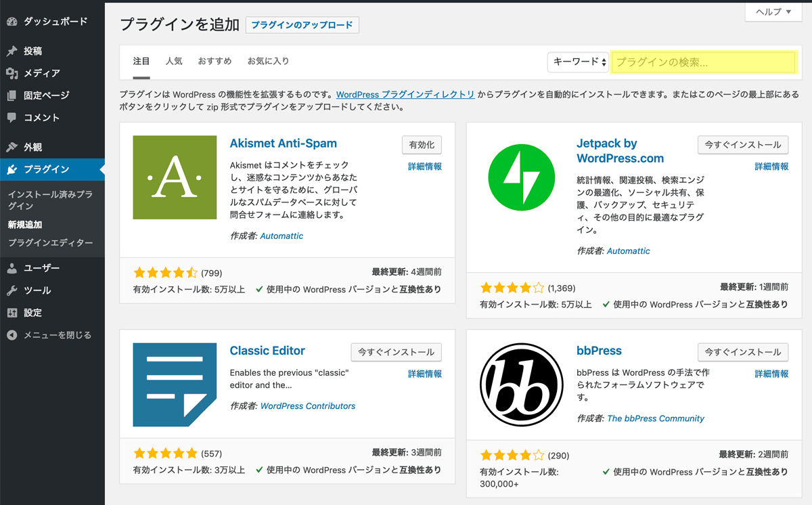812x505 pixels.
Task: Click the Classic Editor title link
Action: pos(267,351)
